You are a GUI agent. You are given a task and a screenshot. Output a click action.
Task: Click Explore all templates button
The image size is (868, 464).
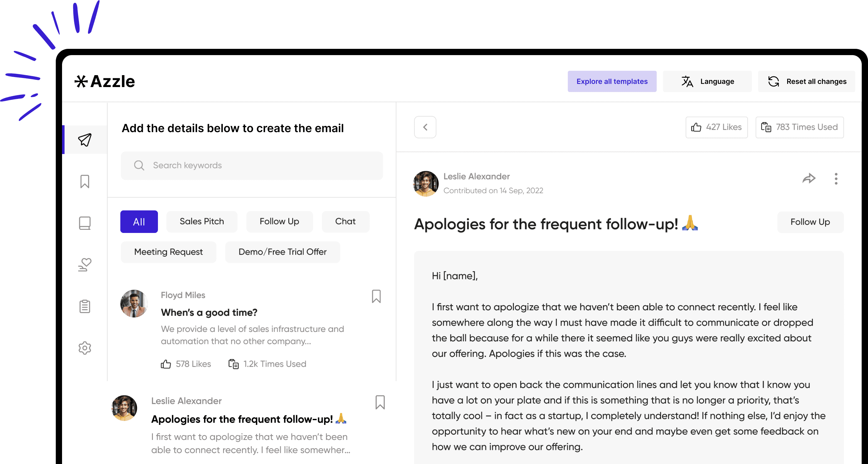[612, 81]
